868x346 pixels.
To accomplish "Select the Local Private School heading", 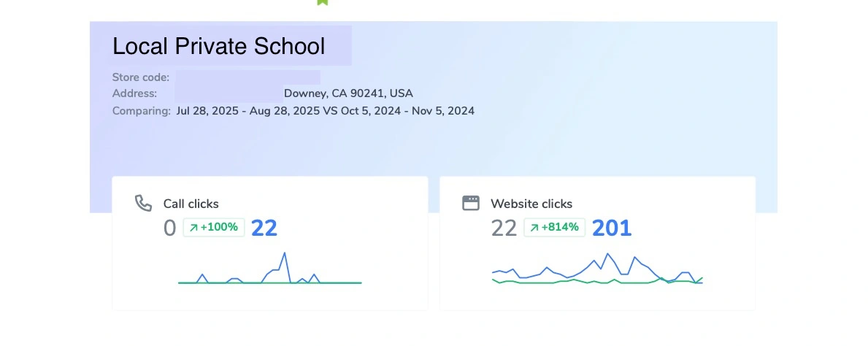I will click(218, 47).
